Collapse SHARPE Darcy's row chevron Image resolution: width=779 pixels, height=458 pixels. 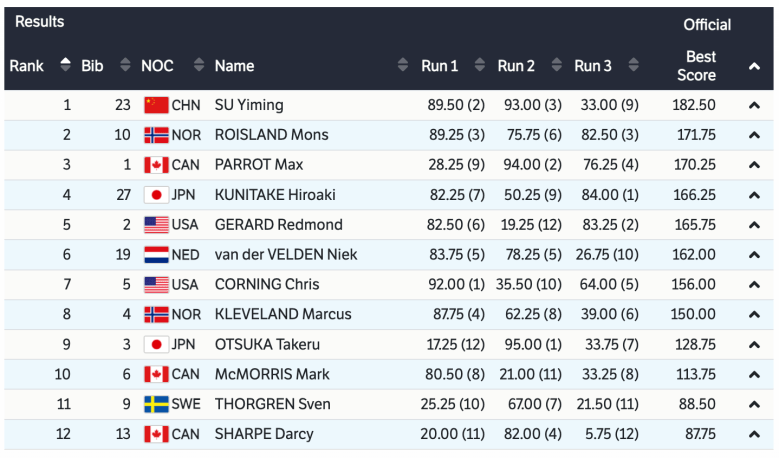tap(754, 434)
